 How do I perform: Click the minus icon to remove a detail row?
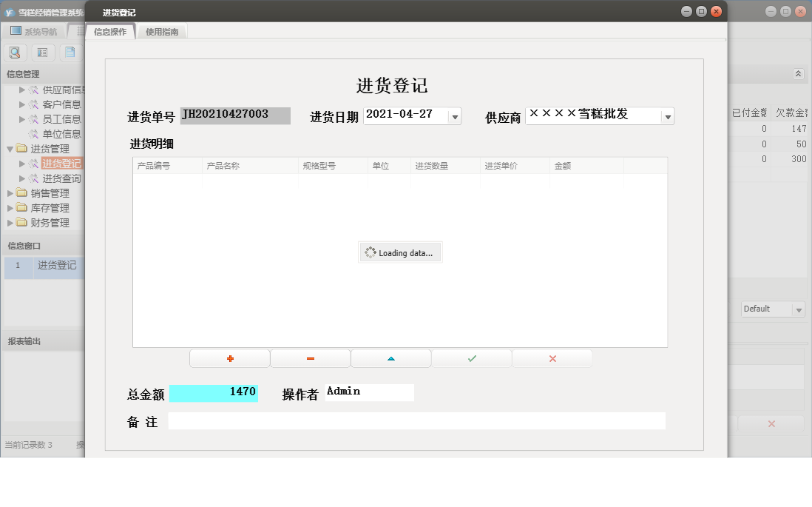[310, 357]
